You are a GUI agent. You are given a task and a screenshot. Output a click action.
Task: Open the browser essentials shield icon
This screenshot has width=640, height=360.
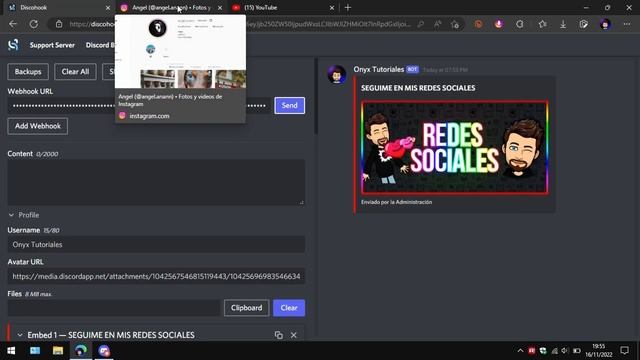584,24
